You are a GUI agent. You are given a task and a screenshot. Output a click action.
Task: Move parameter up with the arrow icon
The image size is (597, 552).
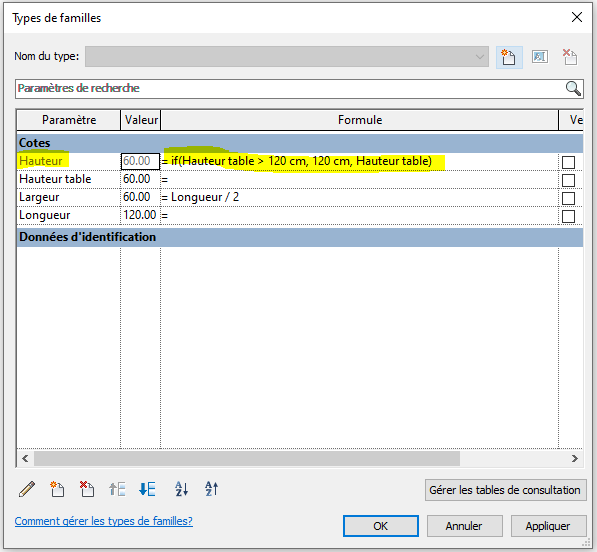[117, 489]
